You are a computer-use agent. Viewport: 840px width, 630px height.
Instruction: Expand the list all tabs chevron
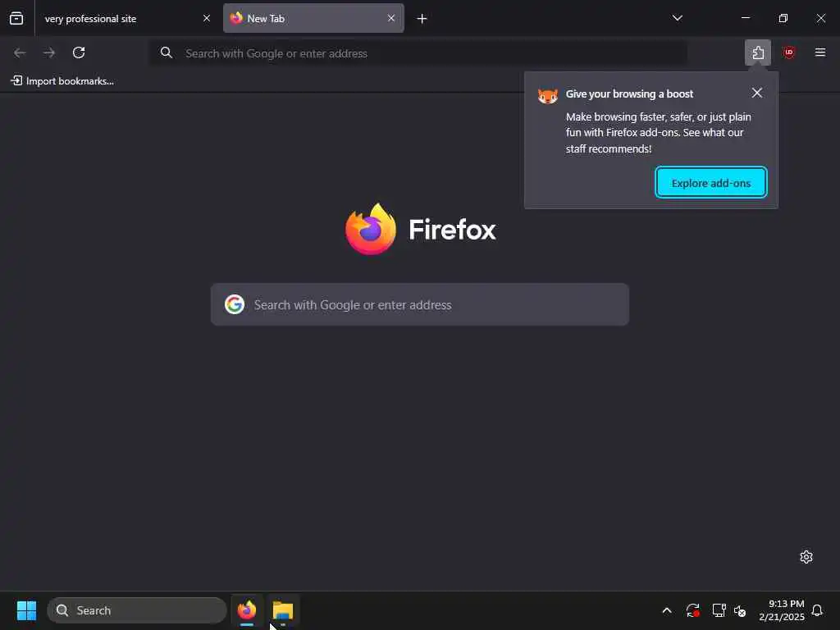pyautogui.click(x=677, y=18)
